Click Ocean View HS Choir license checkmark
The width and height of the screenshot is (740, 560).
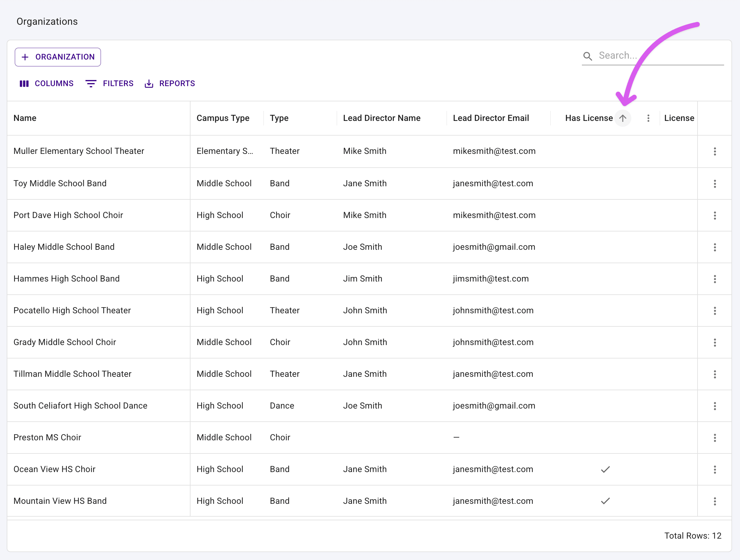(x=605, y=469)
